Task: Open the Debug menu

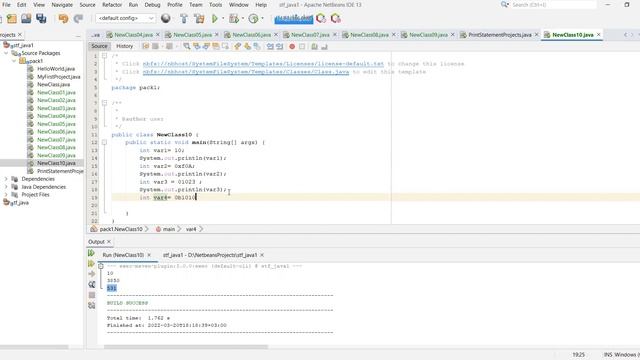Action: click(152, 5)
